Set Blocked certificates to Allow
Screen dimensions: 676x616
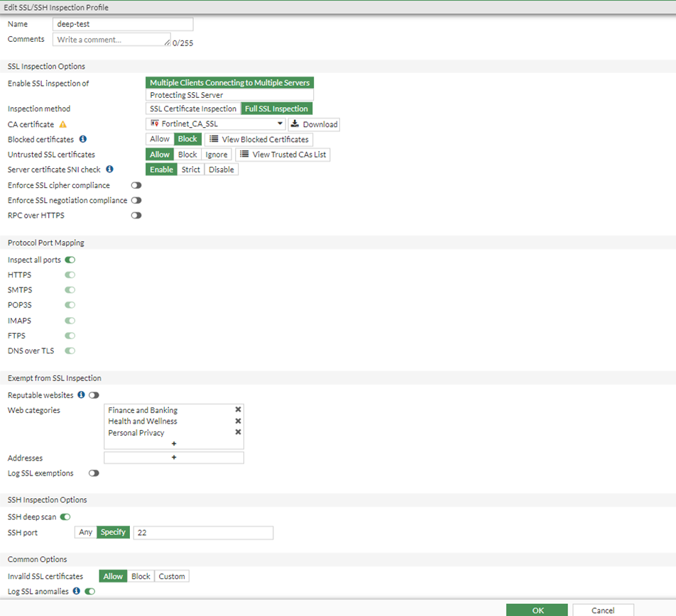click(x=160, y=139)
